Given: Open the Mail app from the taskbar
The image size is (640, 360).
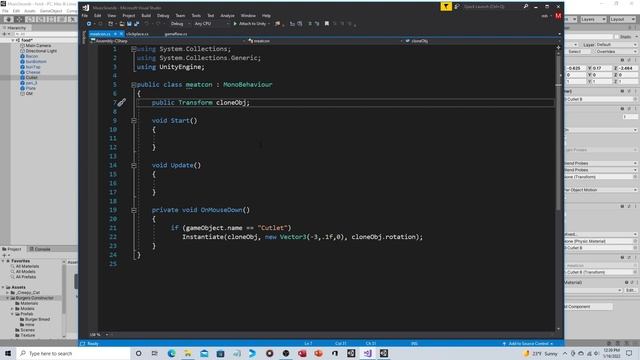Looking at the screenshot, I should (x=204, y=353).
